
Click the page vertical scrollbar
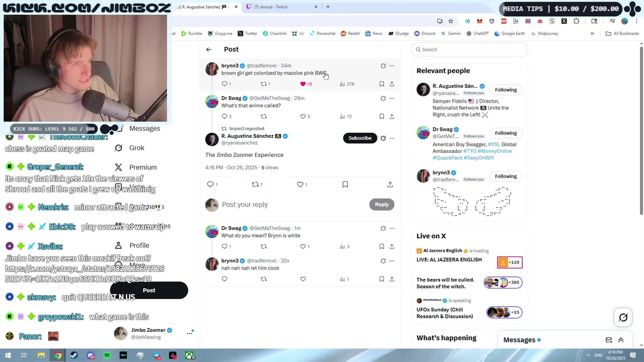641,131
